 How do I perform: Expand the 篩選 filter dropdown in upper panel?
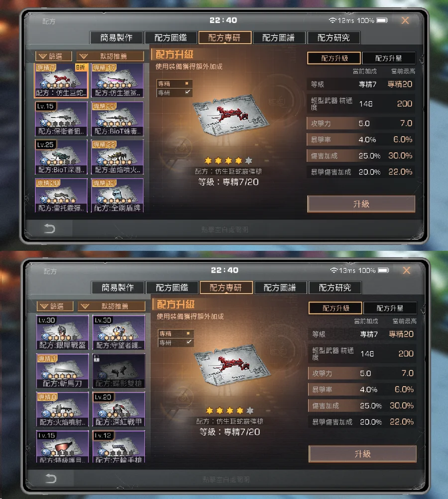53,56
